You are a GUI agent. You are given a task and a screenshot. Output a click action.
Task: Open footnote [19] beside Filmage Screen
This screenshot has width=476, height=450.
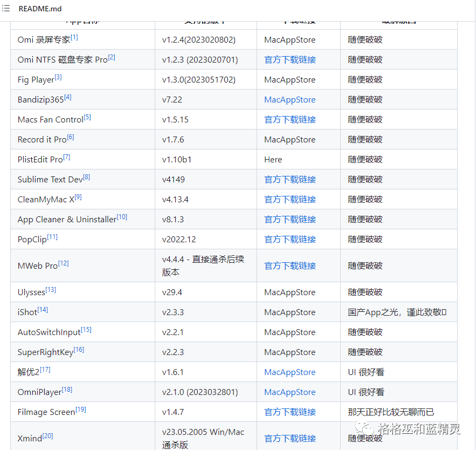tap(81, 410)
